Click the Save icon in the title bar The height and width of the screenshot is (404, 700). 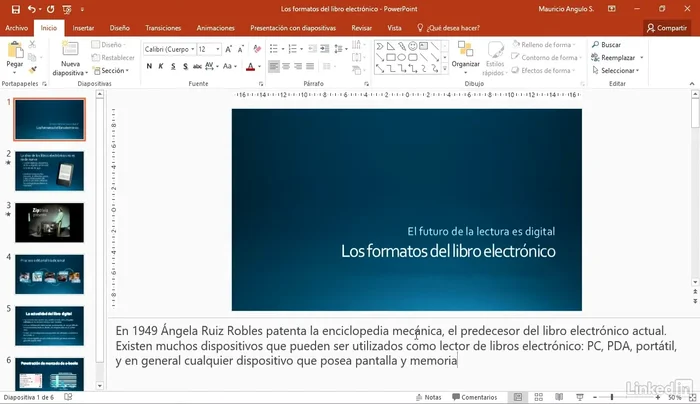click(x=16, y=9)
